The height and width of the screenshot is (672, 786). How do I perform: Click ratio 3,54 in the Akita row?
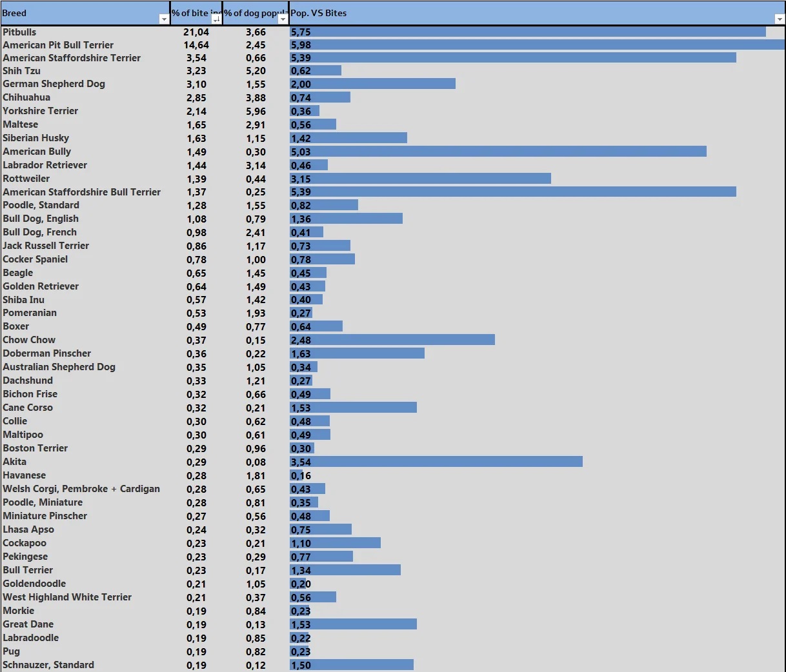pyautogui.click(x=301, y=462)
